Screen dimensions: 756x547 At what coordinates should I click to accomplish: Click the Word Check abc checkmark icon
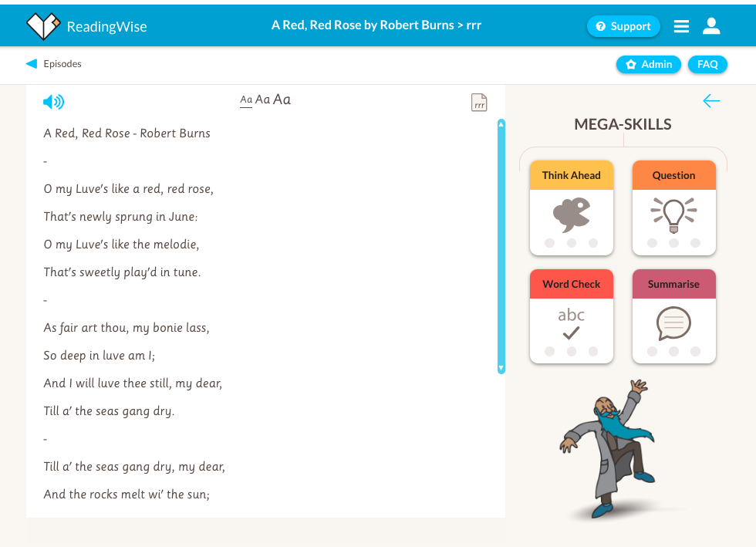(x=572, y=323)
